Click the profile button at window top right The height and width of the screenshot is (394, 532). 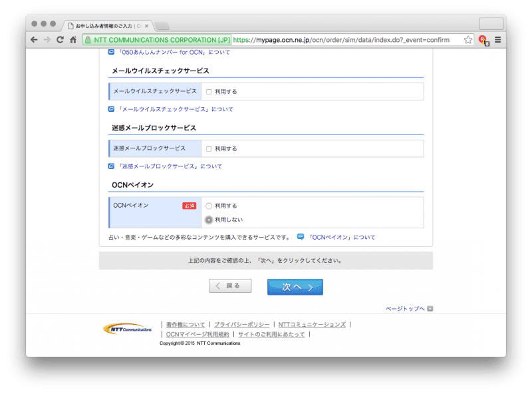(x=491, y=24)
